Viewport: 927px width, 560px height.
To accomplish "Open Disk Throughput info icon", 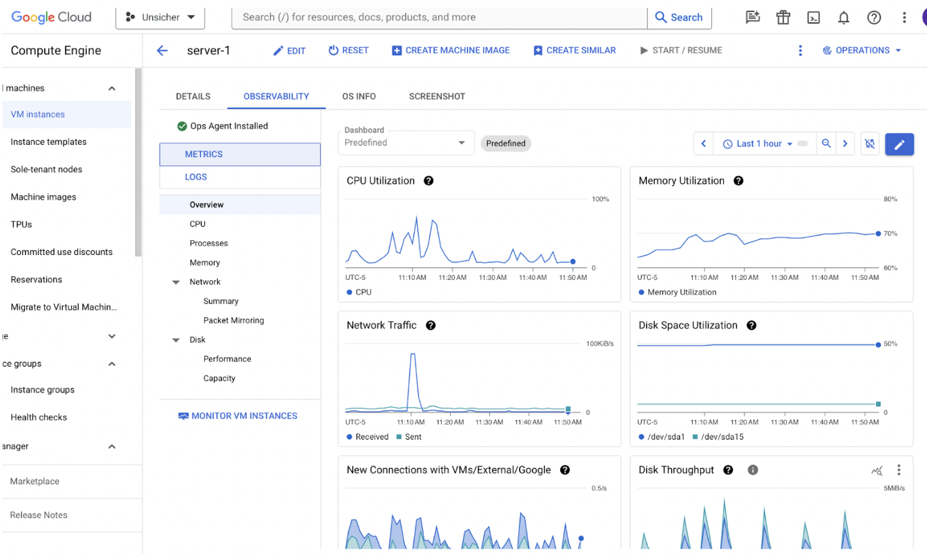I will coord(752,470).
